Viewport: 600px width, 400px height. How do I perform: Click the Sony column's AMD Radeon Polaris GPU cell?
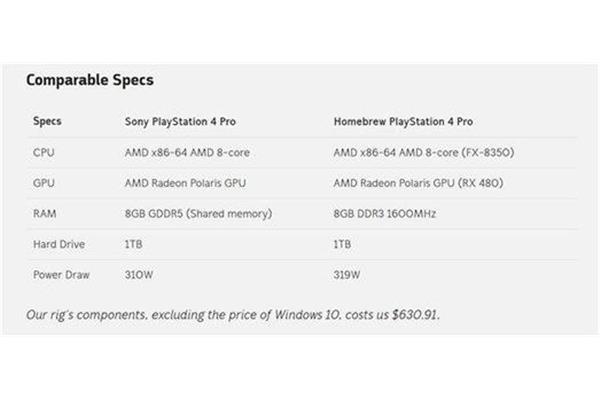(185, 183)
